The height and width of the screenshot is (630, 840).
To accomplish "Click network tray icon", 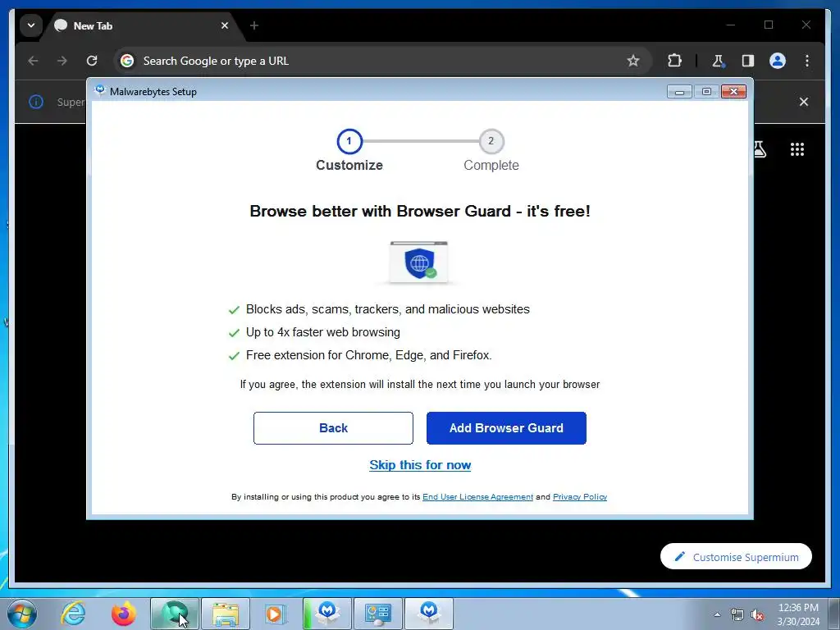I will 737,614.
